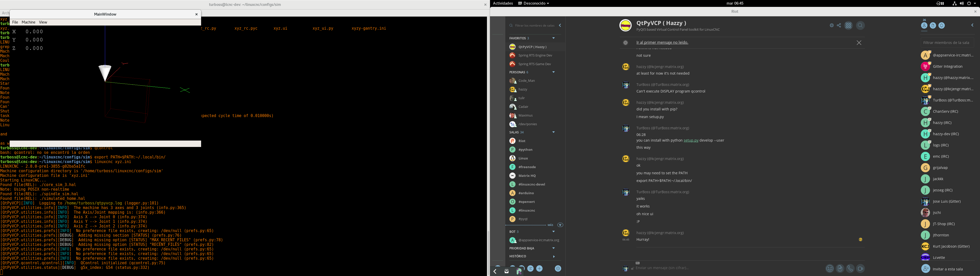Click the upload file icon in composer

pos(840,268)
